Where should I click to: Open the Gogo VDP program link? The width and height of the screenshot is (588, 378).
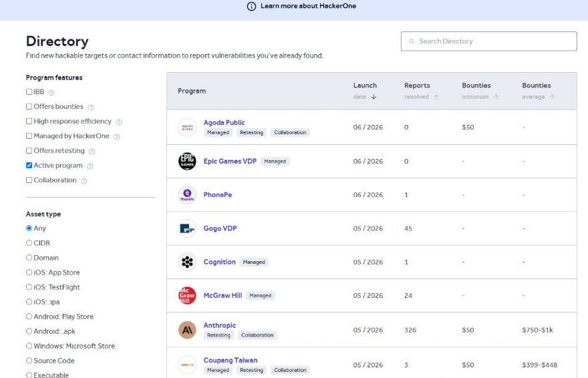click(220, 228)
